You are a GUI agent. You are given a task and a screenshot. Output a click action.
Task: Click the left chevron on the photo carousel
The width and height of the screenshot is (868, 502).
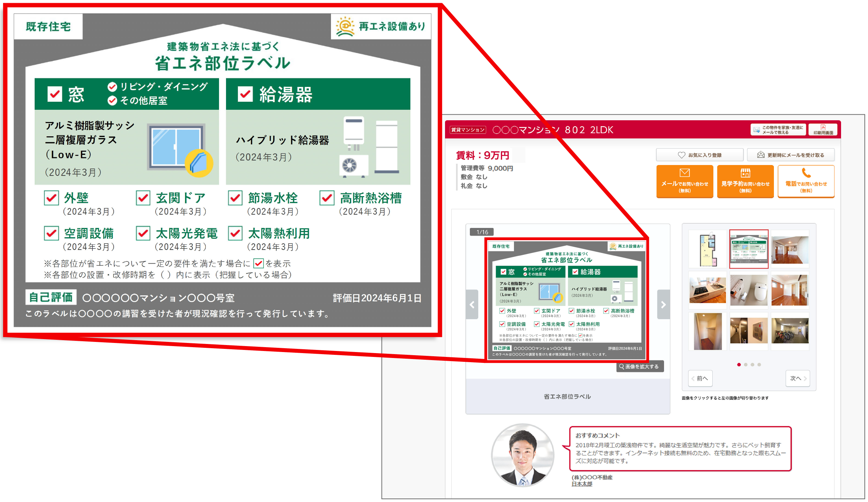472,304
